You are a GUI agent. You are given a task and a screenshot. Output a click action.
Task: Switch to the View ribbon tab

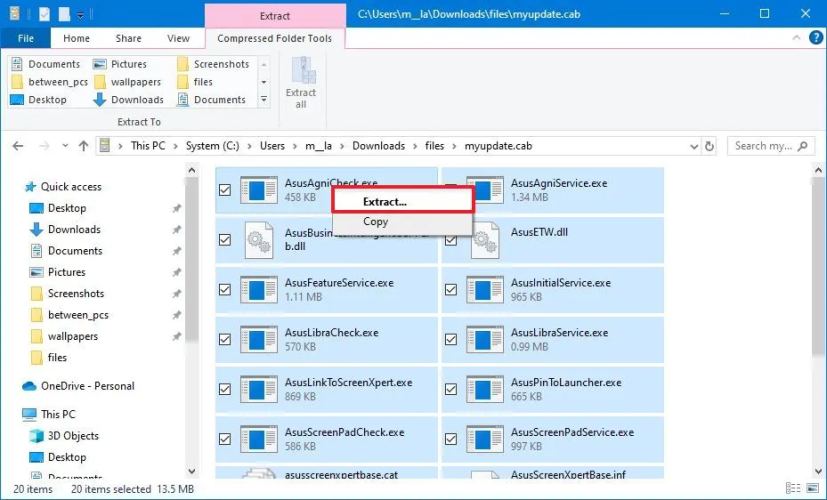[178, 39]
